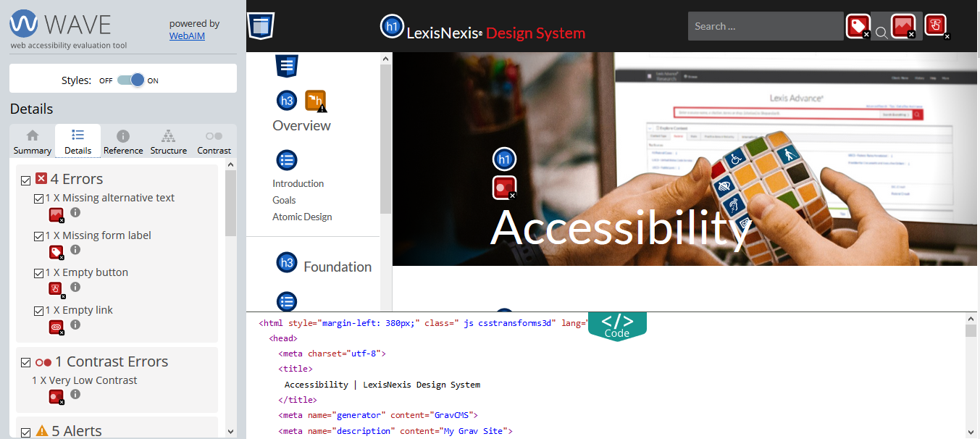The image size is (980, 439).
Task: Click empty button icon in page header
Action: tap(937, 26)
